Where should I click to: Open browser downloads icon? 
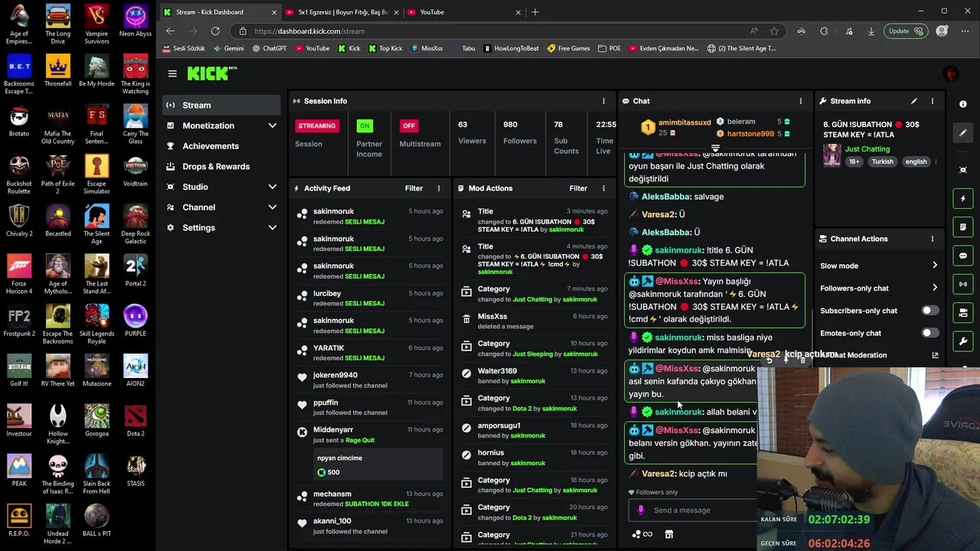pyautogui.click(x=871, y=31)
